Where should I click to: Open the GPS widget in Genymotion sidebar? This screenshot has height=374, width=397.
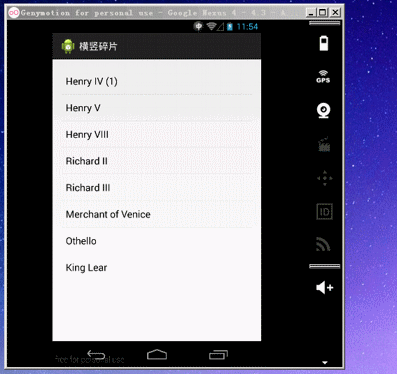point(323,77)
